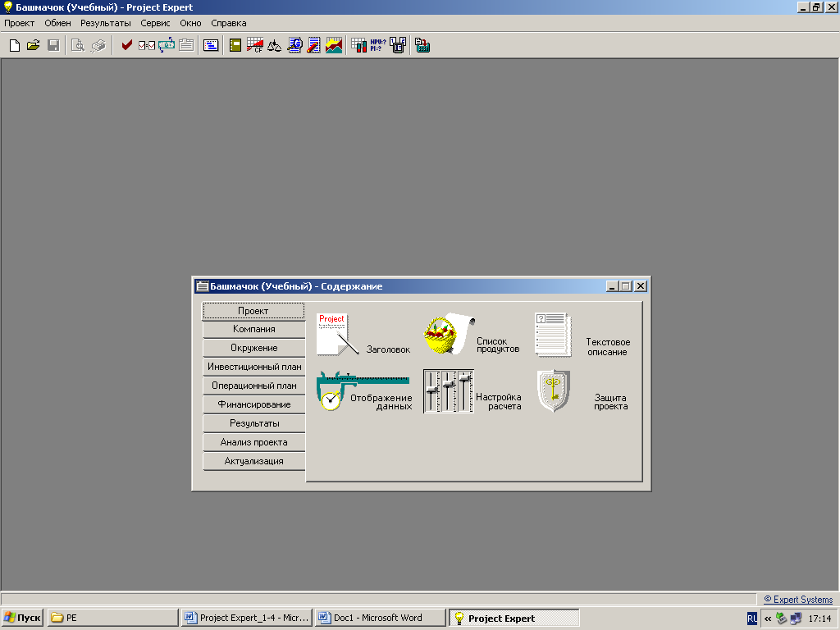Go to the Финансирование section
The height and width of the screenshot is (630, 840).
253,404
